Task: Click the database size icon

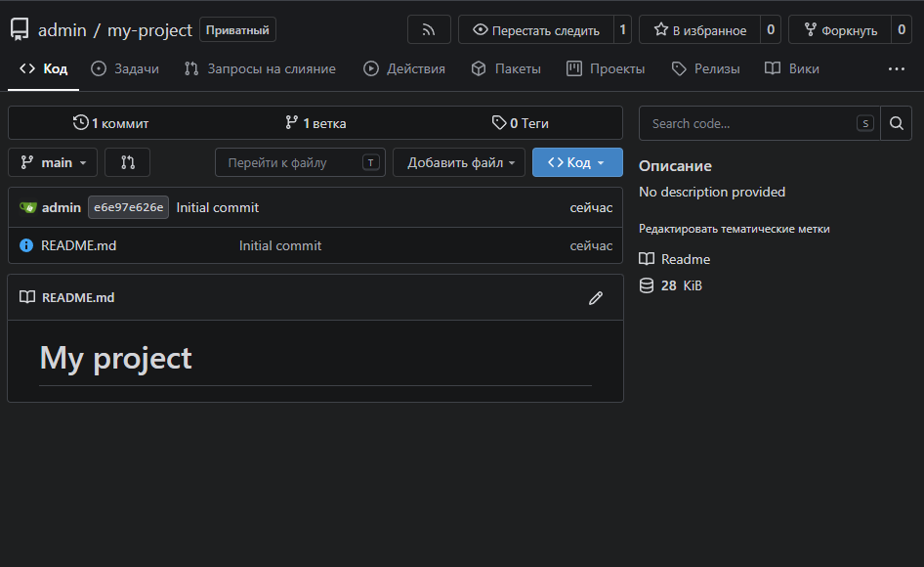Action: point(647,285)
